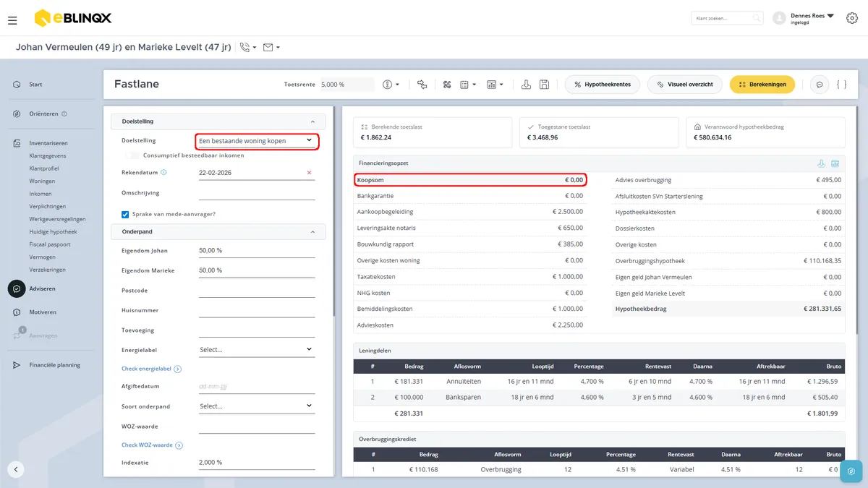This screenshot has width=868, height=488.
Task: Clear the Rekendatum with the red X
Action: click(x=310, y=173)
